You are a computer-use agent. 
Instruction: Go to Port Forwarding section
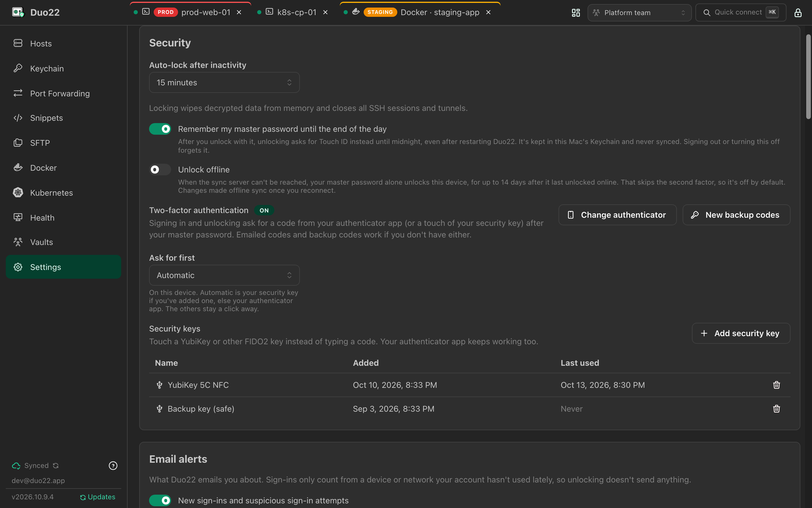coord(64,93)
